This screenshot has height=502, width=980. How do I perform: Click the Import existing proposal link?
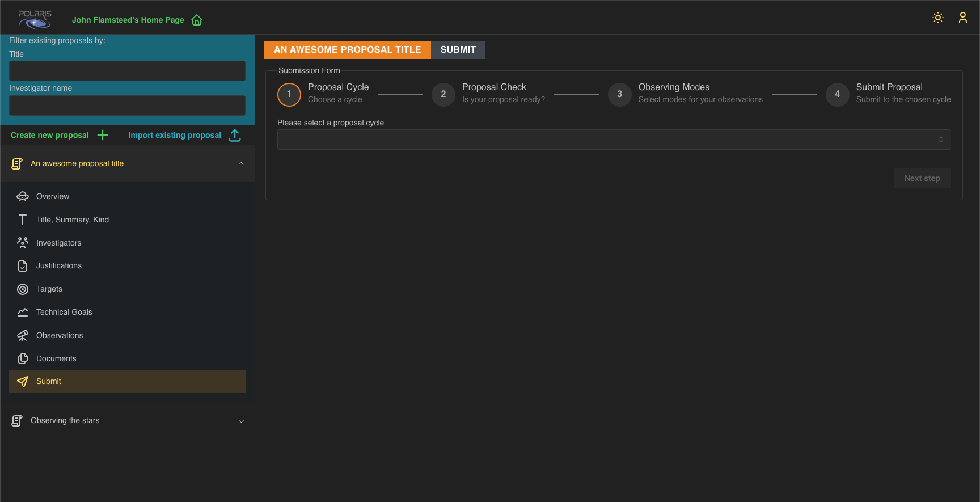coord(175,135)
